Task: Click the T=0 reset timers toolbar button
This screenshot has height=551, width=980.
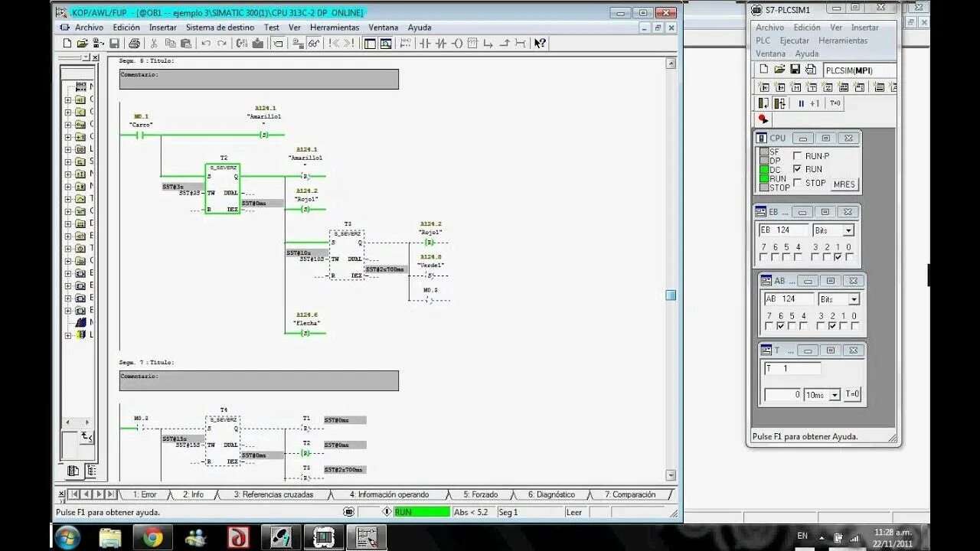Action: (835, 103)
